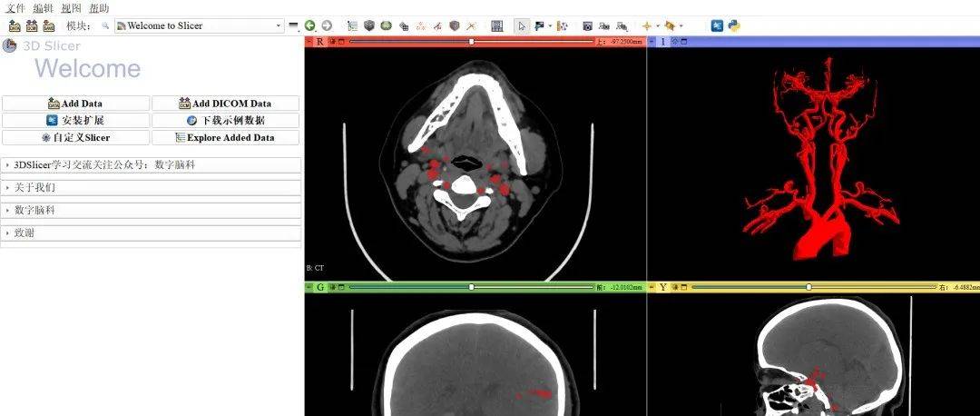Open the Markups module icon
Viewport: 980px width, 416px height.
(x=421, y=26)
